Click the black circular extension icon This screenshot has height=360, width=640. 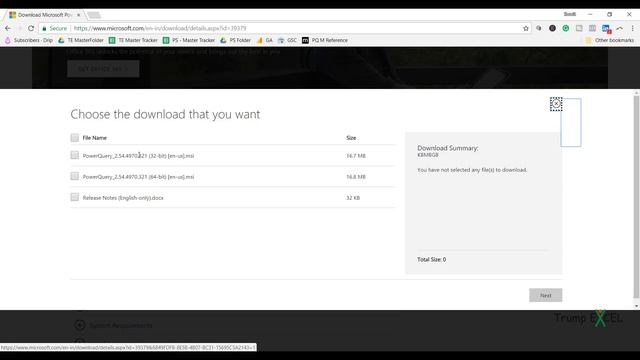(x=552, y=28)
